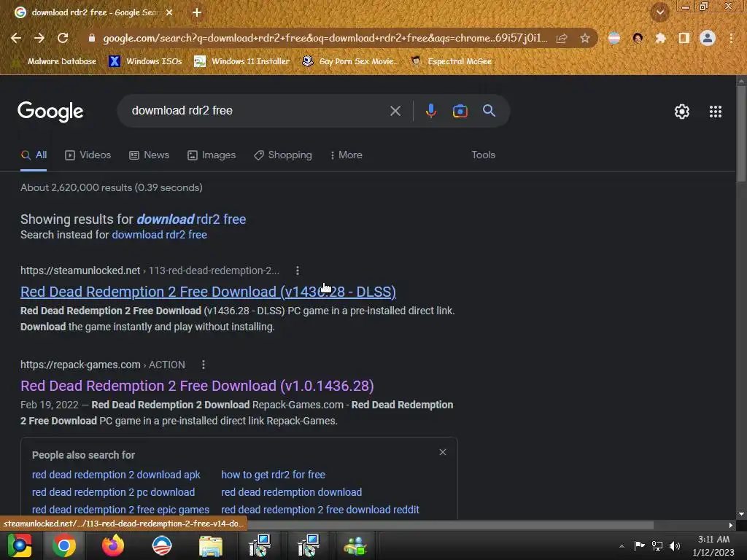
Task: Open Chrome from the taskbar
Action: (x=64, y=545)
